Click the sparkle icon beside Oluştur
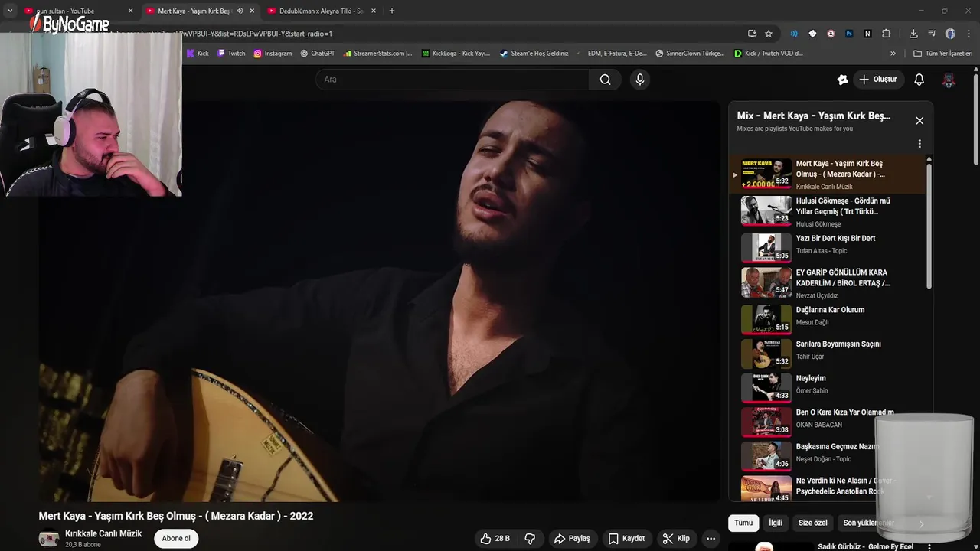This screenshot has height=551, width=980. point(843,80)
